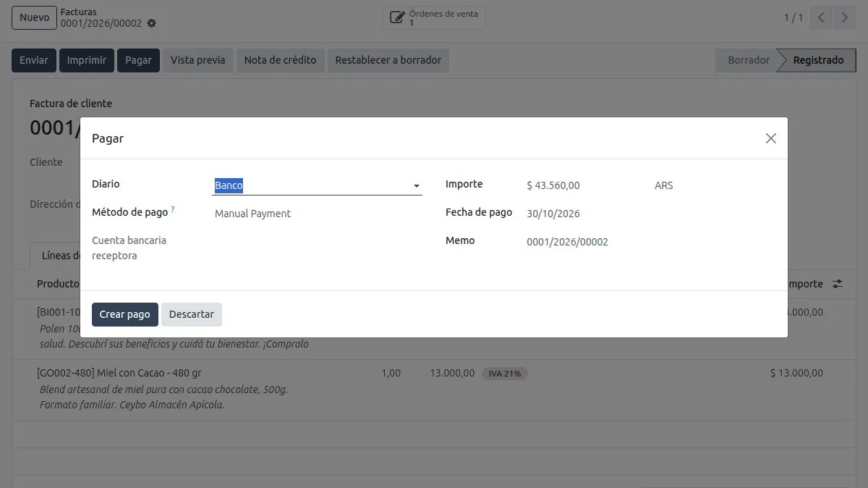This screenshot has height=488, width=868.
Task: Expand the Diario dropdown arrow
Action: tap(417, 186)
